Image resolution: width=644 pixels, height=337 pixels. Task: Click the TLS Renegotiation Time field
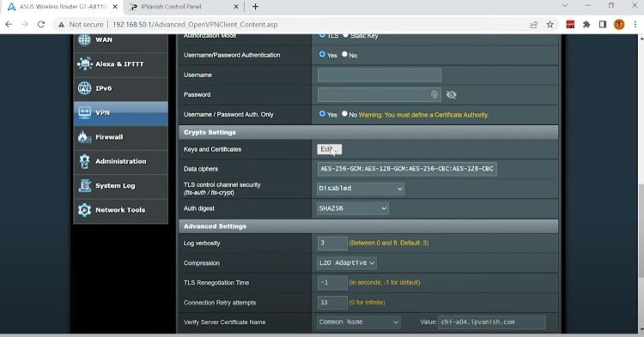tap(332, 282)
